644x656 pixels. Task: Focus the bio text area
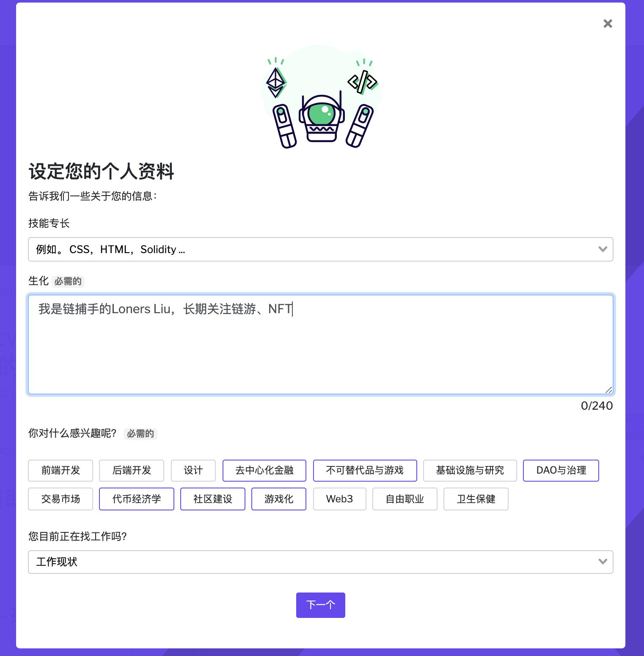(x=321, y=345)
